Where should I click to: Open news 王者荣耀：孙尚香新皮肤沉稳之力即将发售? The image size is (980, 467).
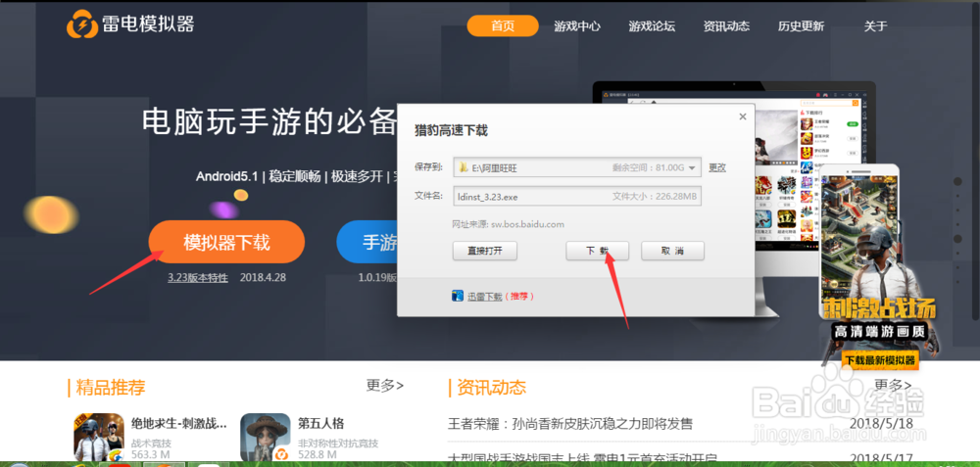click(570, 424)
